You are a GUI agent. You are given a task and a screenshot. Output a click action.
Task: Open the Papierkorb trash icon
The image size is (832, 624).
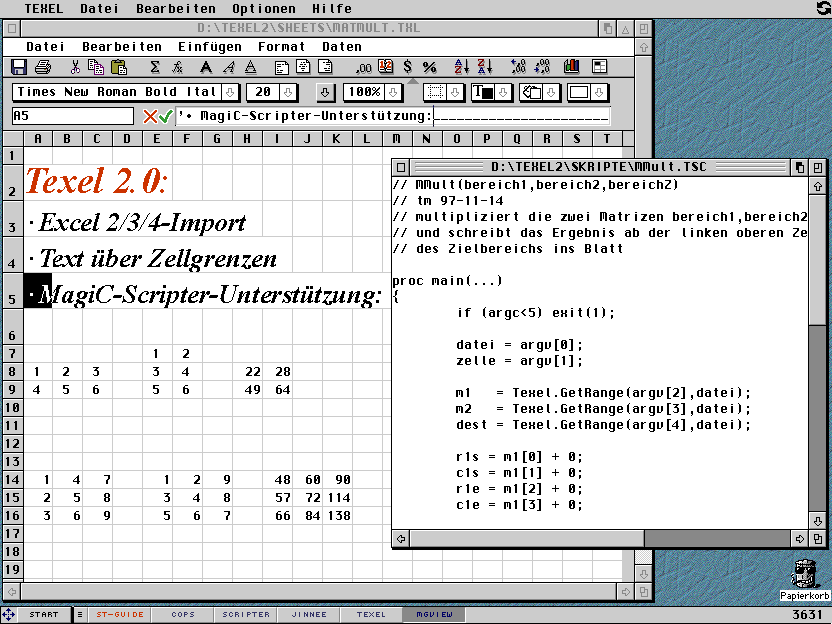point(804,580)
